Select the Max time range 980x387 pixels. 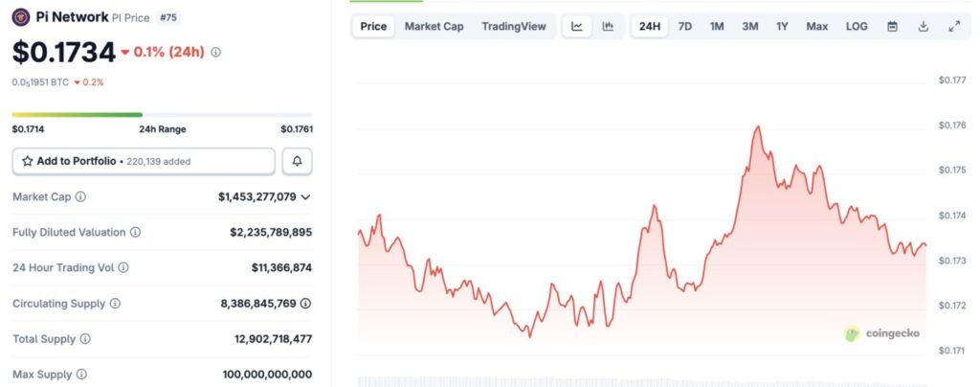pyautogui.click(x=816, y=26)
